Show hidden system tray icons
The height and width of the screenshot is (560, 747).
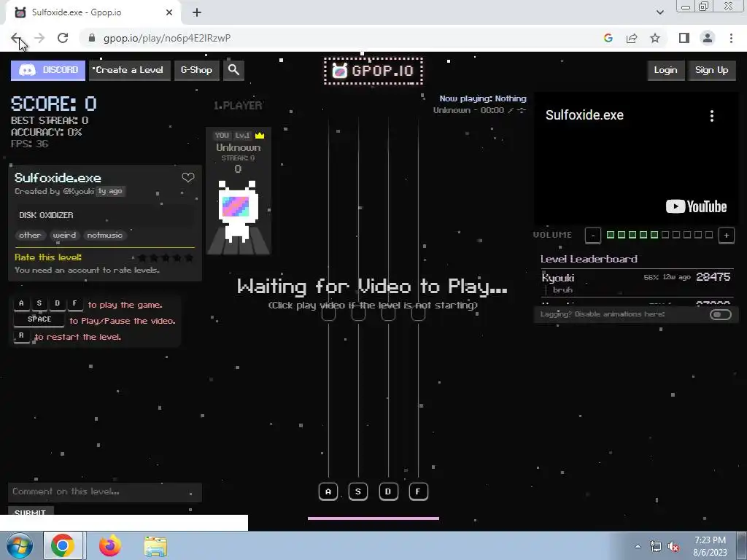click(638, 546)
